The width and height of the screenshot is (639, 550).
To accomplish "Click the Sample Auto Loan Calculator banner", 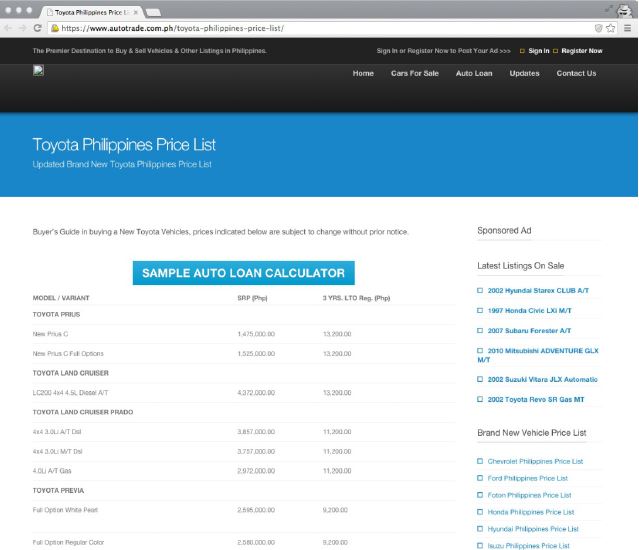I will pos(244,273).
